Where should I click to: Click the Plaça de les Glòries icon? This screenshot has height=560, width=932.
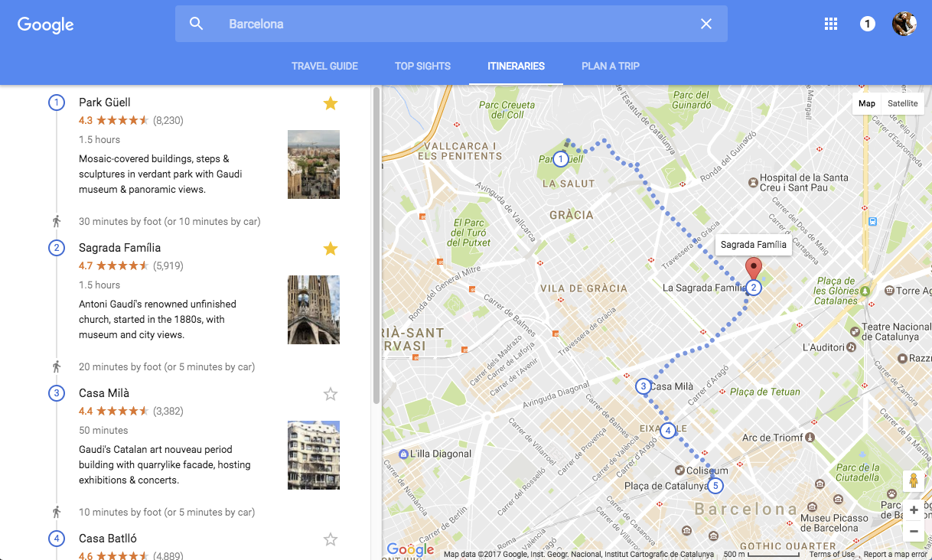point(865,291)
